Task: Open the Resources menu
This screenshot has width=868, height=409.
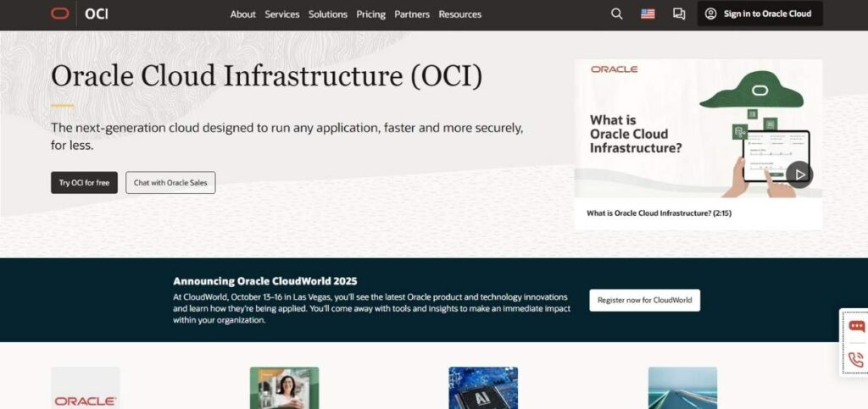Action: coord(460,14)
